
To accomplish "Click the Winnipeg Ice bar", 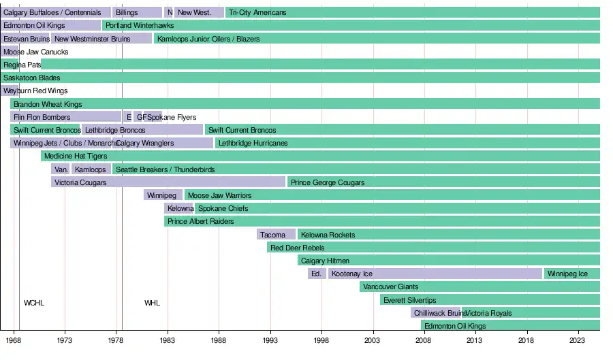I will pos(571,274).
